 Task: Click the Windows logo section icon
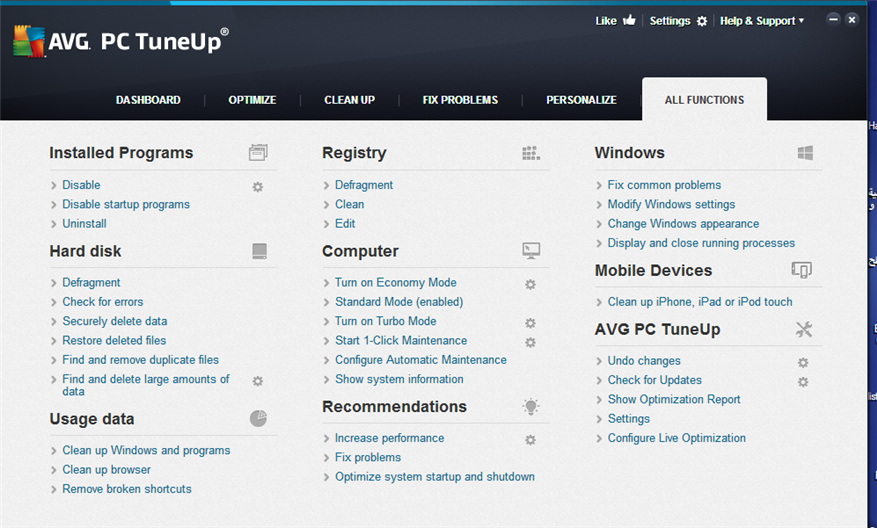(805, 153)
